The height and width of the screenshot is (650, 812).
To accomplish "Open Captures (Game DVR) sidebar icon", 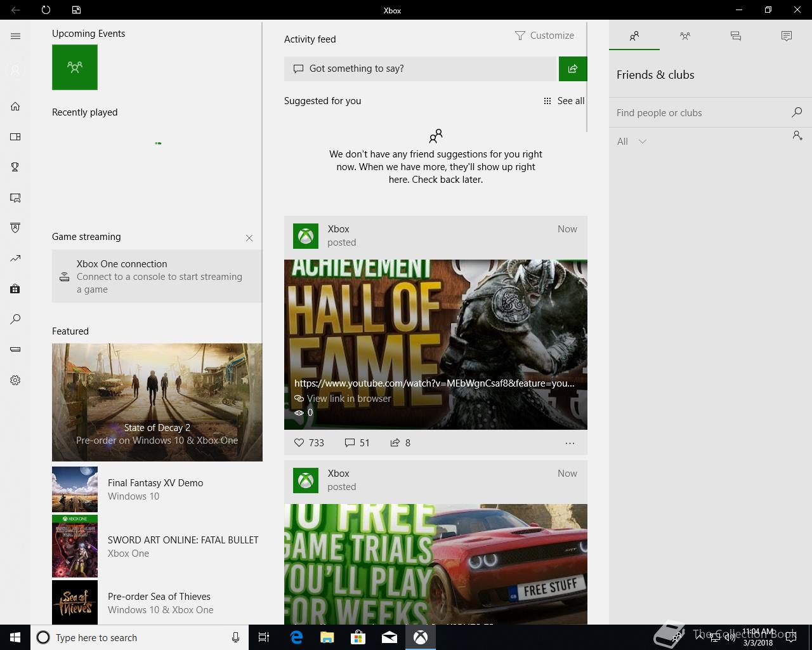I will (15, 197).
